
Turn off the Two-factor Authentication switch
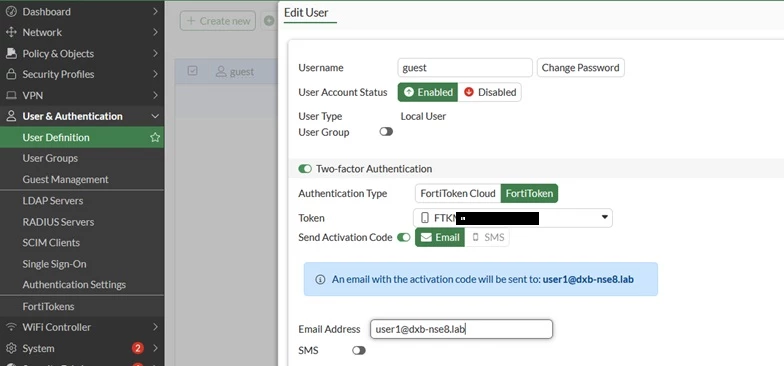[x=305, y=169]
